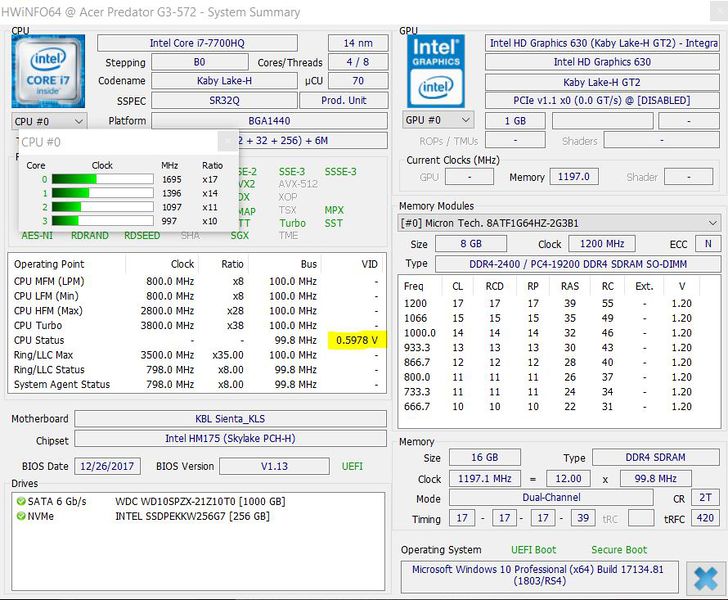Click CR 2T field
This screenshot has width=728, height=600.
(x=705, y=497)
